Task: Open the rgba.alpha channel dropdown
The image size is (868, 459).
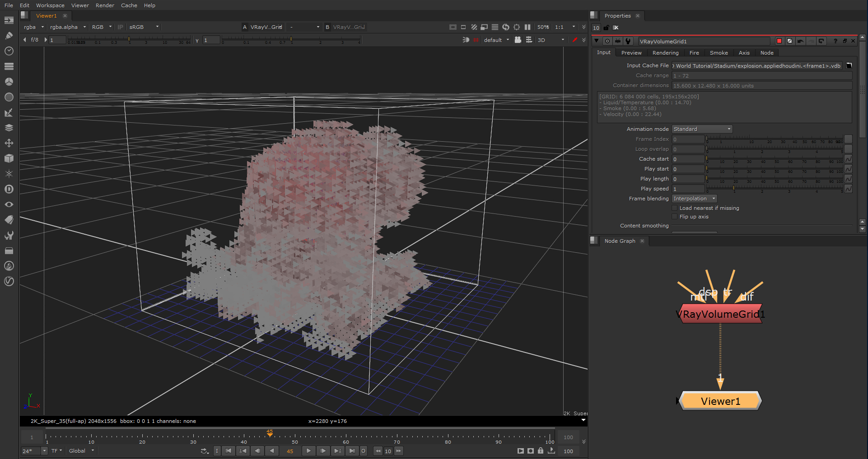Action: (x=68, y=27)
